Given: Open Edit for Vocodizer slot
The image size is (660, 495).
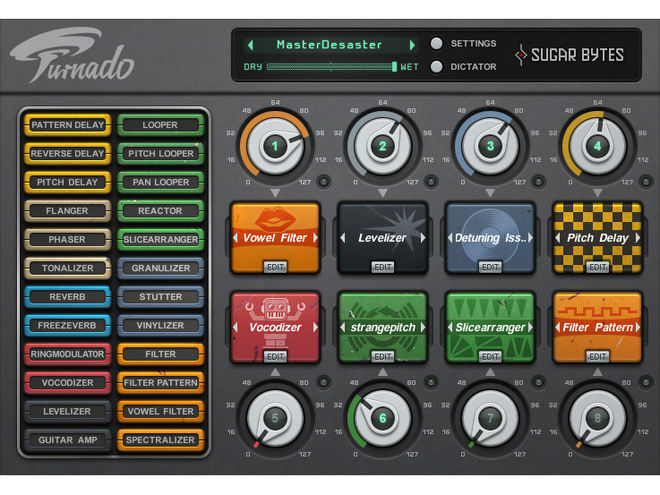Looking at the screenshot, I should pyautogui.click(x=275, y=357).
